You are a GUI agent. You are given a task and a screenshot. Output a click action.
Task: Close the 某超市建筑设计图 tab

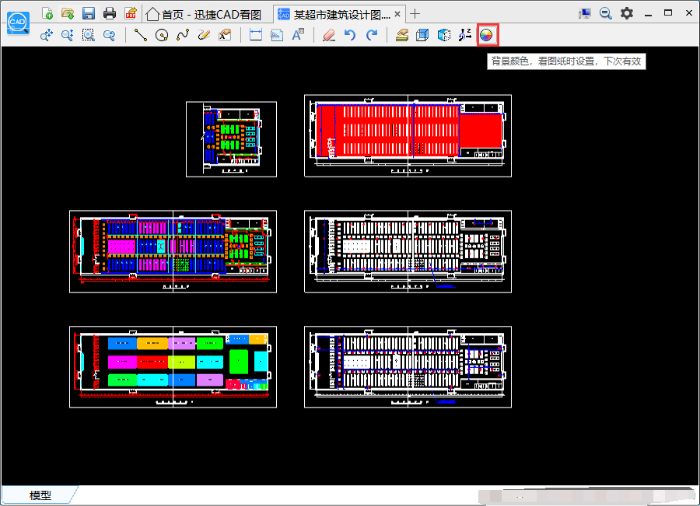[397, 14]
